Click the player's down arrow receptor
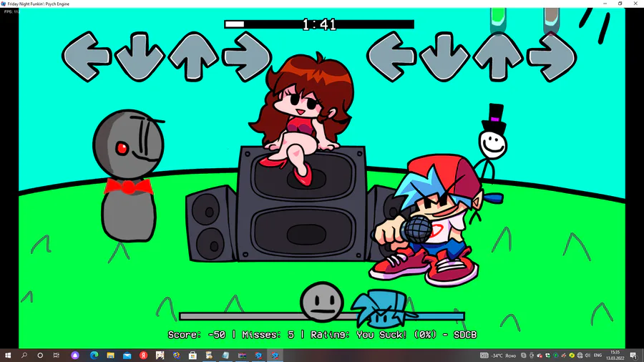The height and width of the screenshot is (362, 644). tap(444, 57)
